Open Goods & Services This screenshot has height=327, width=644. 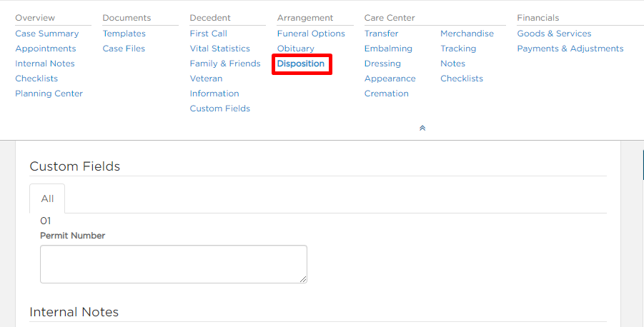coord(554,34)
